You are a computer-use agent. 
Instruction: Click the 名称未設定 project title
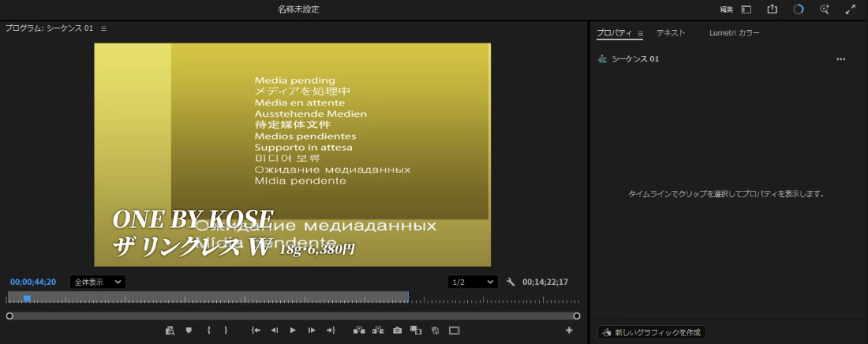pyautogui.click(x=298, y=9)
